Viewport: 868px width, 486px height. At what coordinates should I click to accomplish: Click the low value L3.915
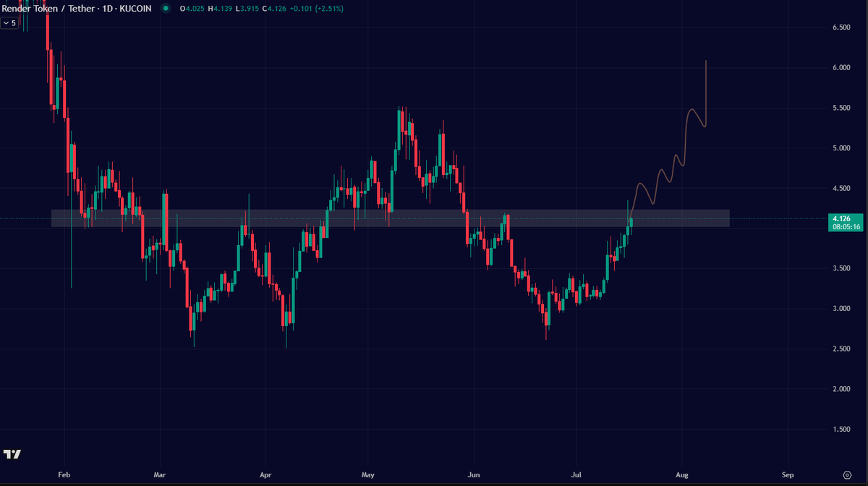coord(249,9)
